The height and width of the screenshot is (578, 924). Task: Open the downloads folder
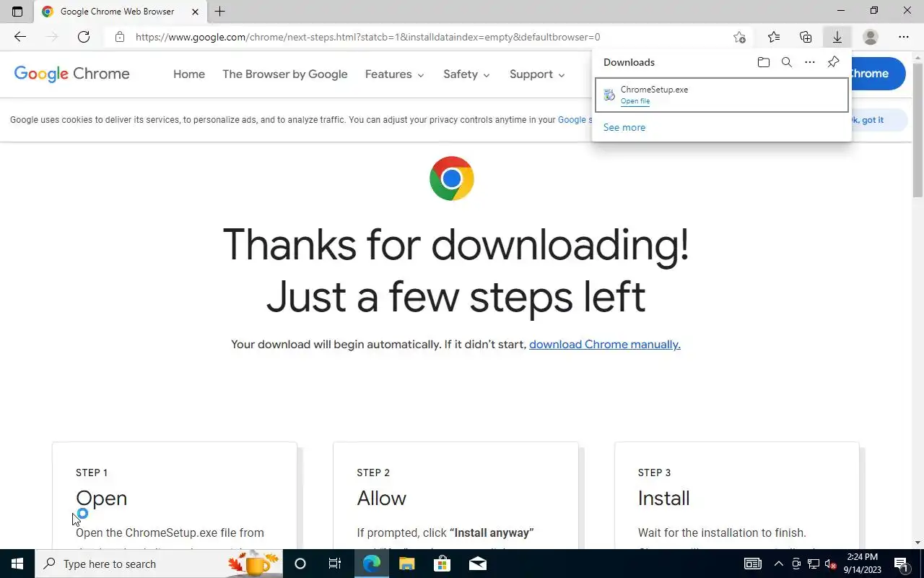(x=764, y=62)
